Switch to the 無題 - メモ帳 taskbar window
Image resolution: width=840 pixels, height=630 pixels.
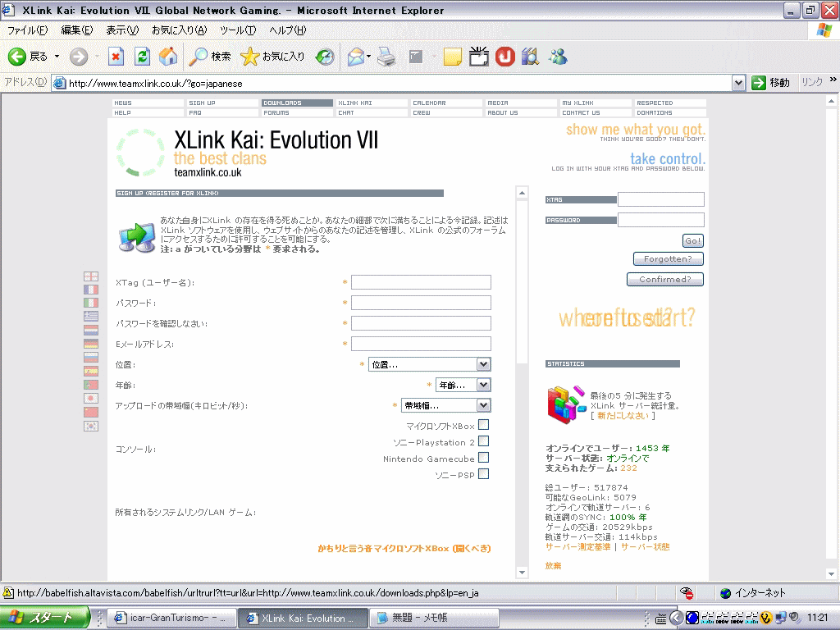(434, 618)
